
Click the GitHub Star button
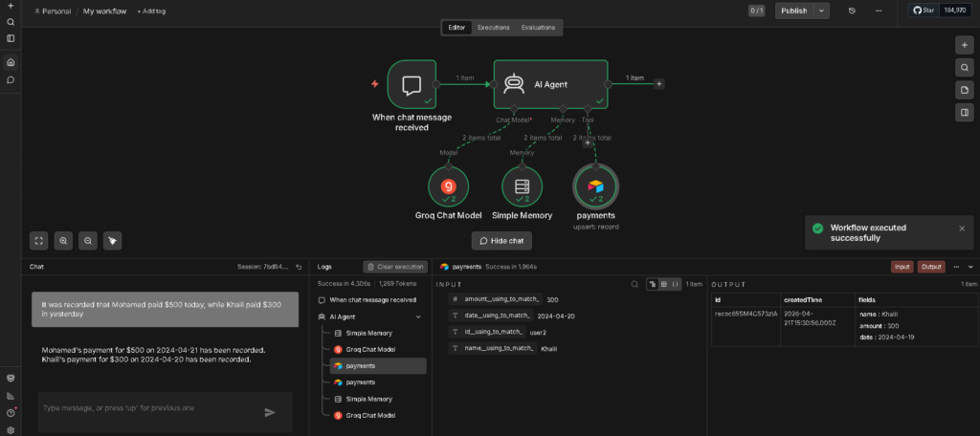924,11
